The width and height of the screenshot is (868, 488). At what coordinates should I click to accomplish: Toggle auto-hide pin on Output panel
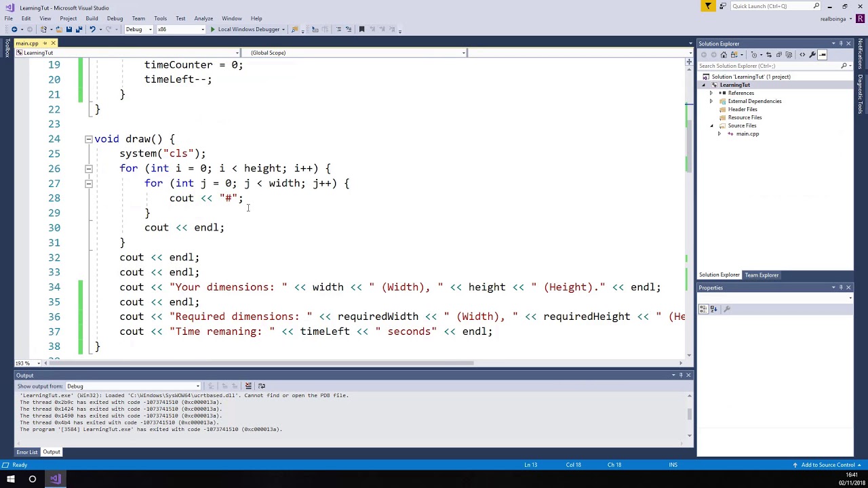681,375
